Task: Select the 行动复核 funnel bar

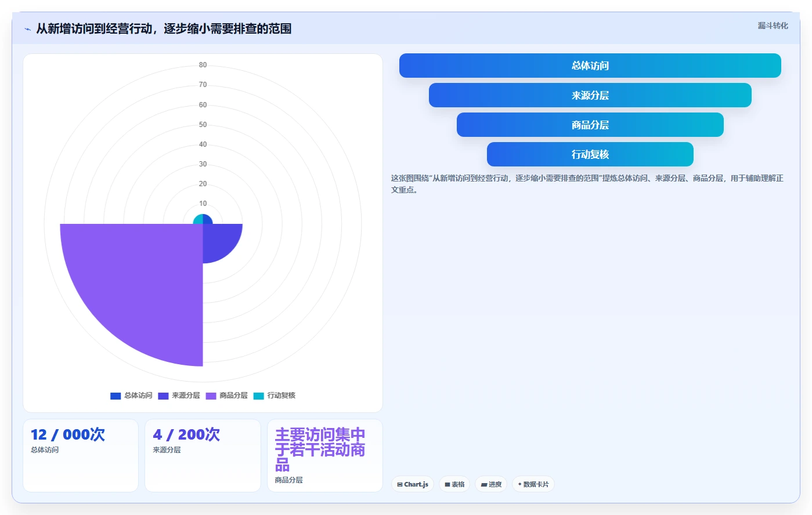Action: pyautogui.click(x=590, y=154)
